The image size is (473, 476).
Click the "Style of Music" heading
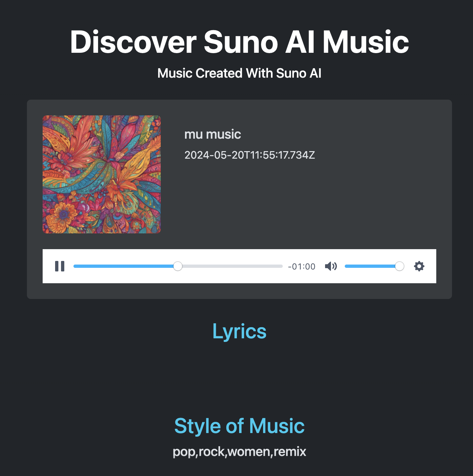pyautogui.click(x=239, y=426)
